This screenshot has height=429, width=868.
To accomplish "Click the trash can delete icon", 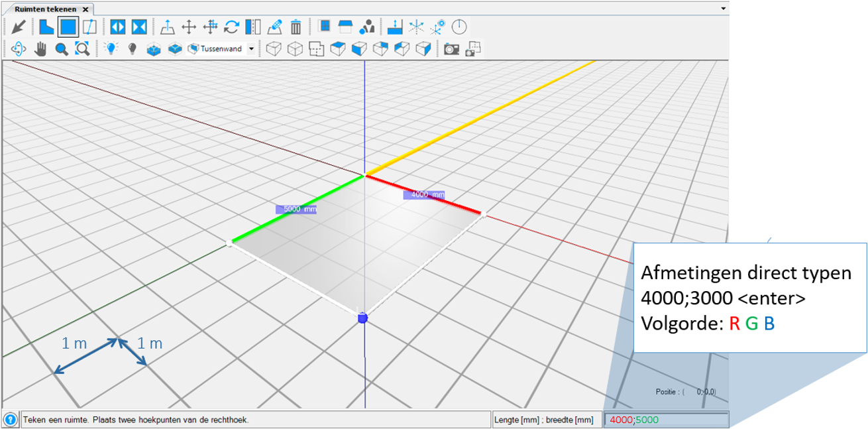I will (296, 27).
